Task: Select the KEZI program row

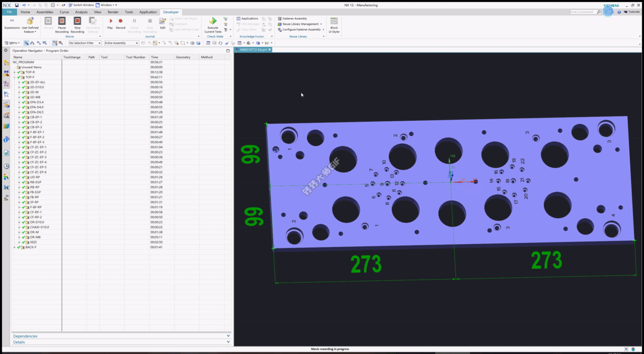Action: click(x=33, y=242)
